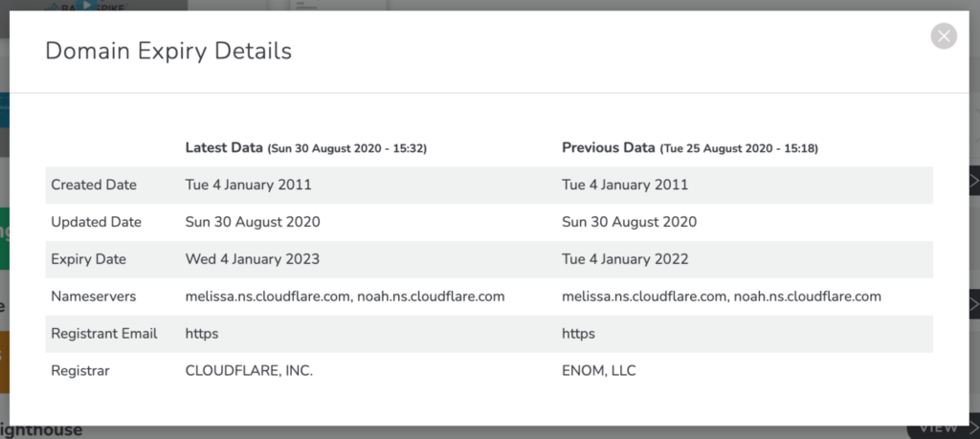This screenshot has height=439, width=980.
Task: Select the "Previous Data" column header
Action: tap(607, 148)
